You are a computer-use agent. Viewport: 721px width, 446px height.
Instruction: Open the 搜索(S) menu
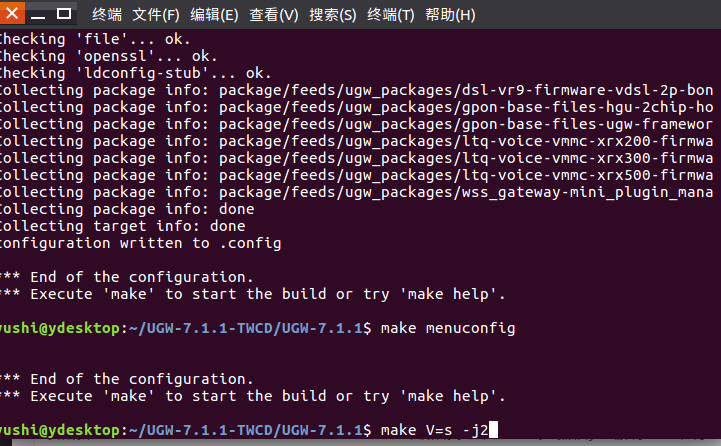pyautogui.click(x=332, y=15)
